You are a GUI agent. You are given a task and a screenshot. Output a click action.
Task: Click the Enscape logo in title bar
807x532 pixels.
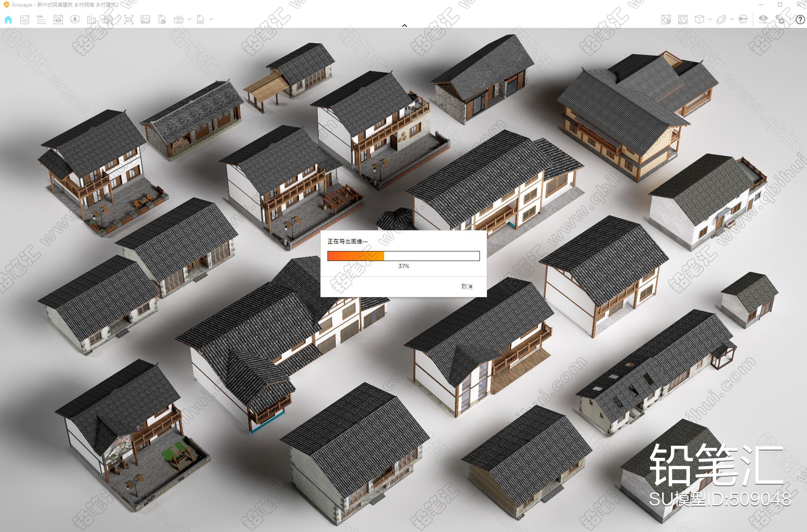(x=6, y=5)
